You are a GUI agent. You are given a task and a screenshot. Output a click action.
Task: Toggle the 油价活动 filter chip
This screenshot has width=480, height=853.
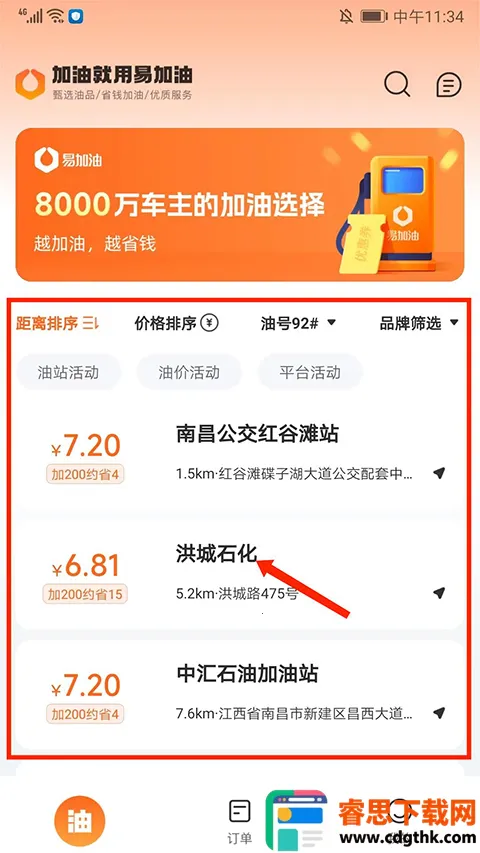point(189,372)
